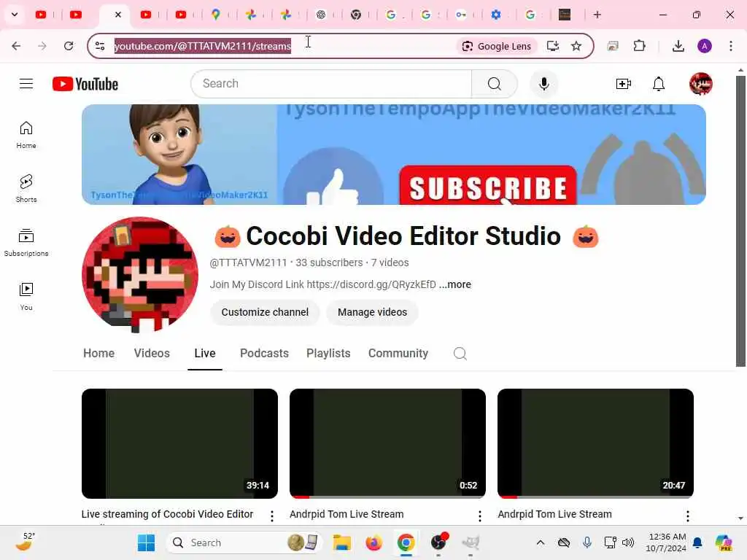Viewport: 747px width, 560px height.
Task: Open the 39:14 live stream thumbnail
Action: coord(179,444)
